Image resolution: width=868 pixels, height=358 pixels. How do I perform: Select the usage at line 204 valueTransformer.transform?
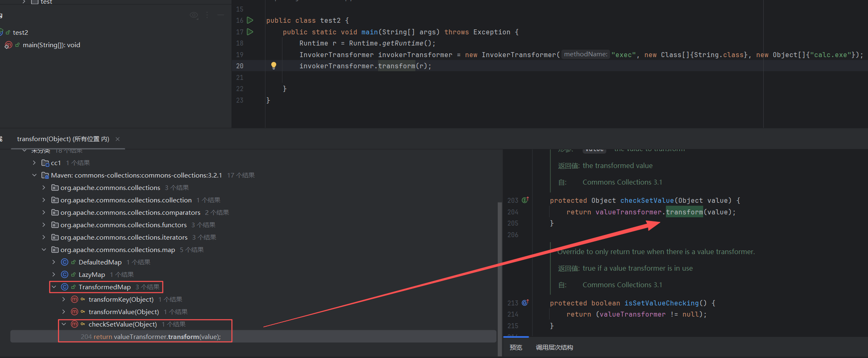coord(151,337)
